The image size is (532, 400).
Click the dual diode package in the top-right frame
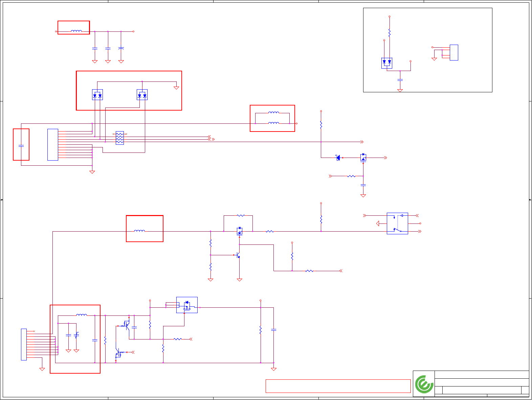[x=387, y=63]
